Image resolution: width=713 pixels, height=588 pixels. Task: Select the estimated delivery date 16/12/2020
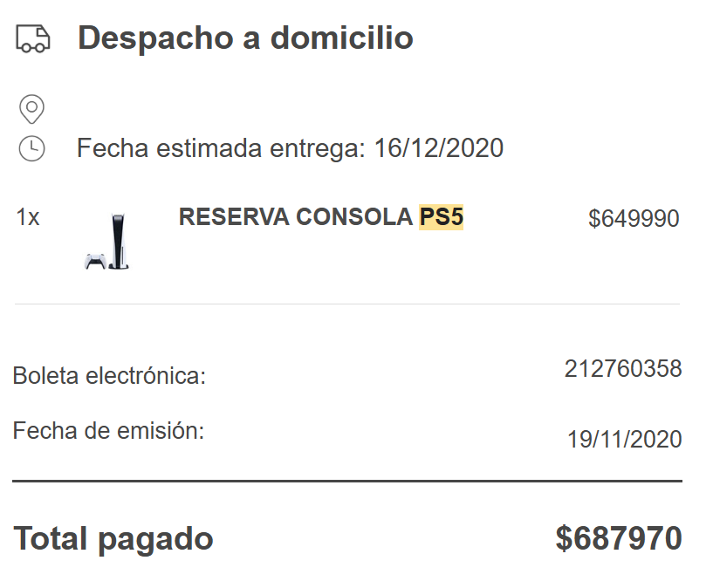[x=439, y=148]
